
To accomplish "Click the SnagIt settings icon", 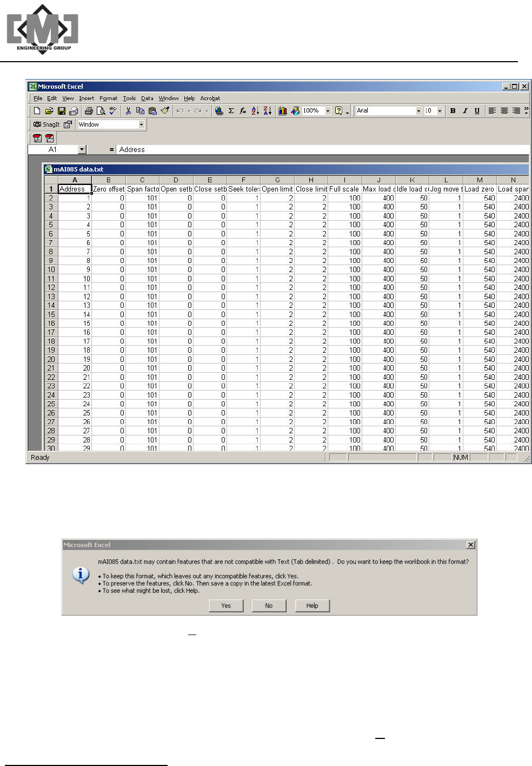I will [68, 124].
